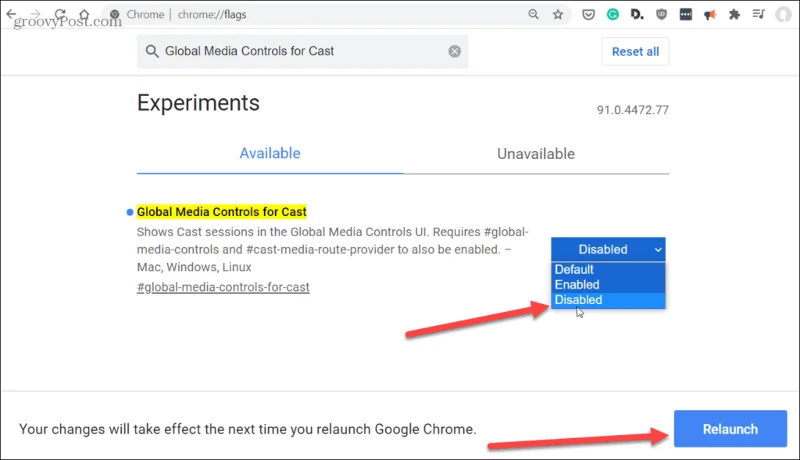Open the Pocket extension icon
Screen dimensions: 800x460
pyautogui.click(x=588, y=14)
